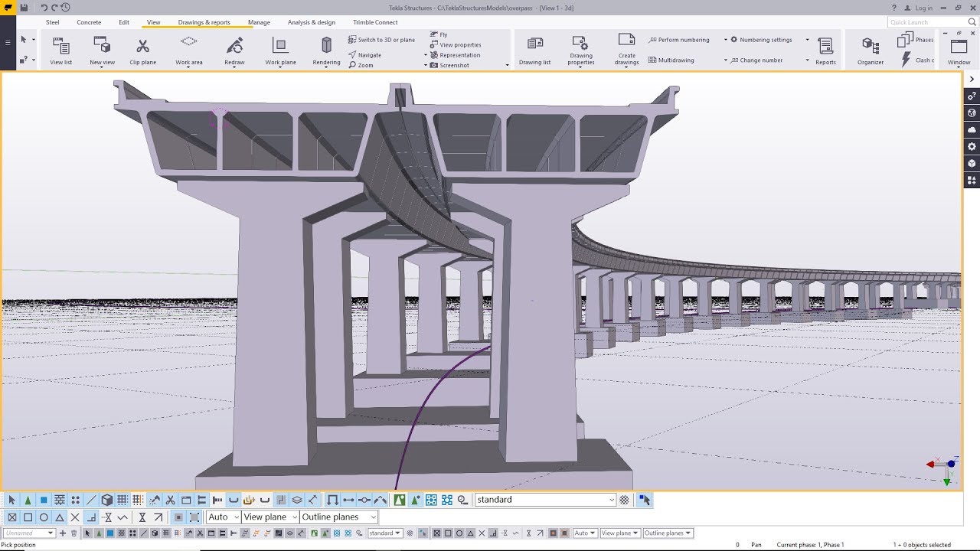
Task: Open the Edit ribbon tab
Action: 124,22
